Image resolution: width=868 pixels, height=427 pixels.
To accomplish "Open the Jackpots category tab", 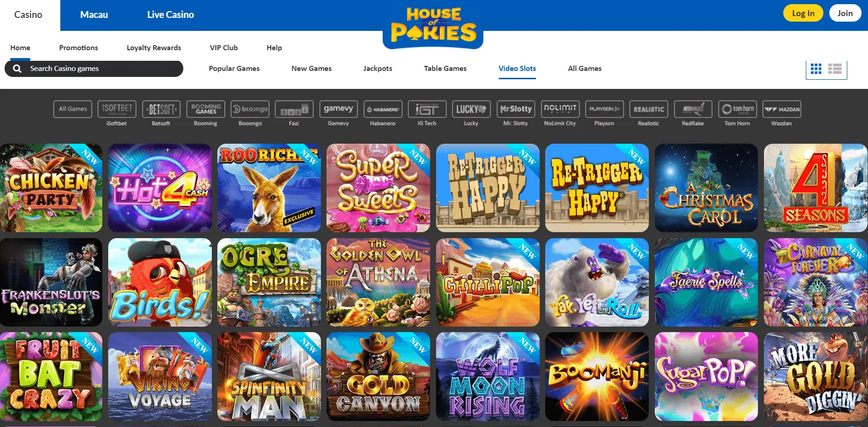I will click(x=378, y=69).
